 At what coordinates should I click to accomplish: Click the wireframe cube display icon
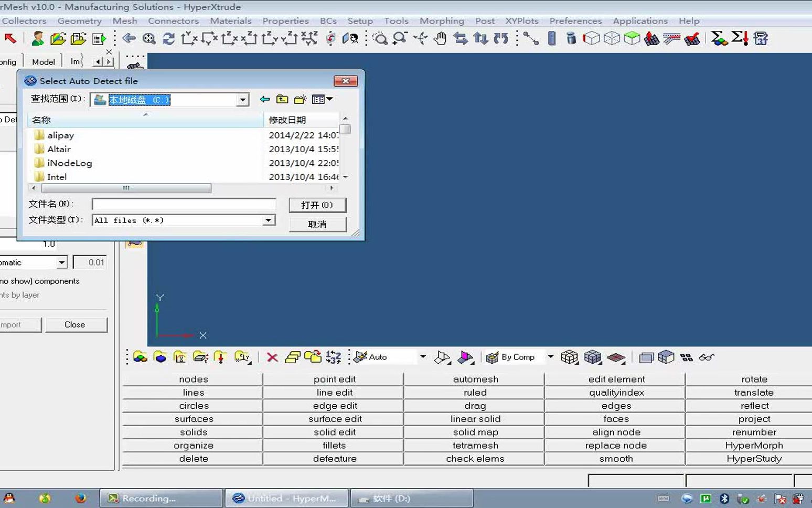[x=591, y=38]
